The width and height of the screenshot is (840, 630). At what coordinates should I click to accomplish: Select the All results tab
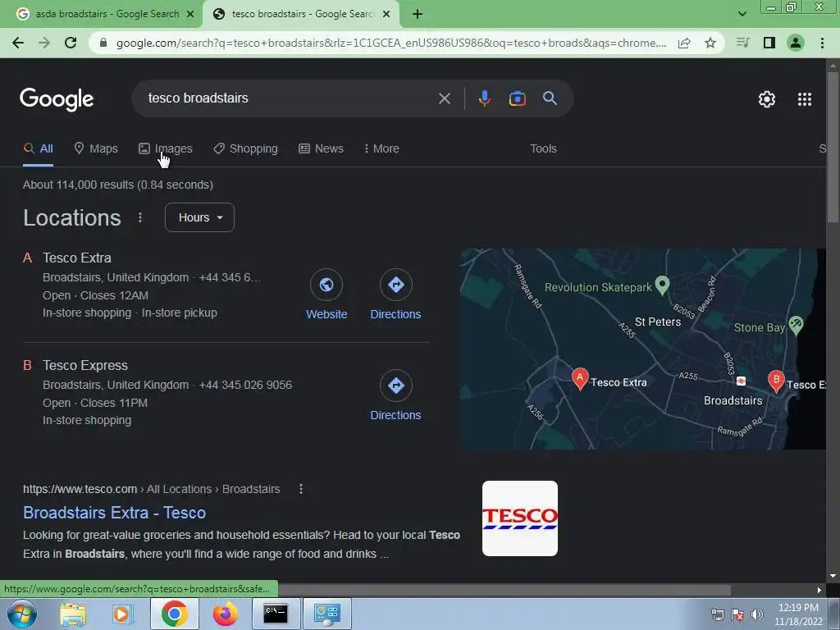coord(38,148)
